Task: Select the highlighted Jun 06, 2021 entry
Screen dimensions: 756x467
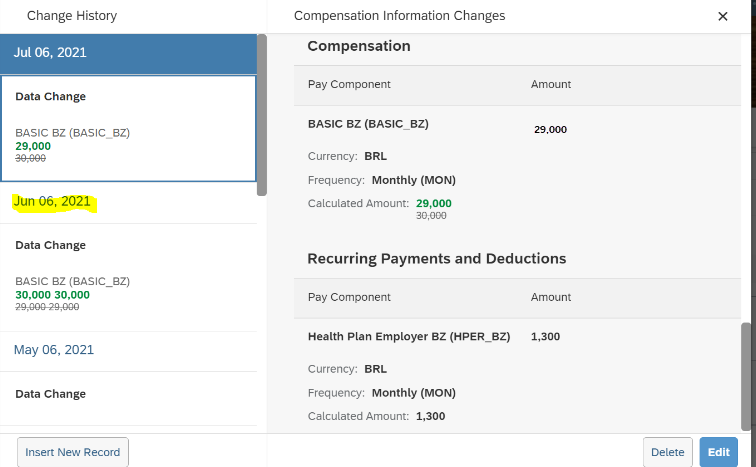Action: (x=52, y=201)
